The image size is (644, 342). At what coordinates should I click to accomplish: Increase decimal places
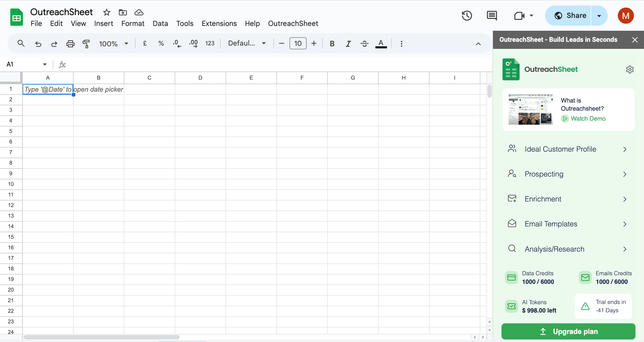[193, 44]
